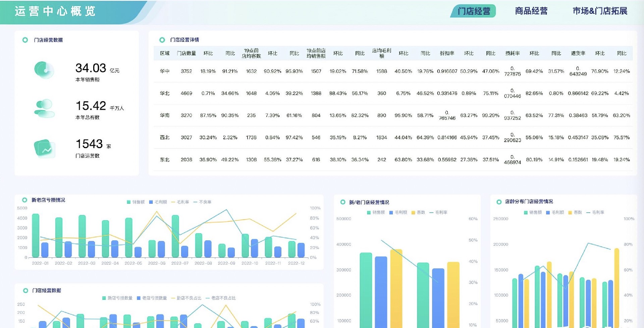
Task: Toggle 老店不良占比 legend item
Action: pyautogui.click(x=221, y=298)
